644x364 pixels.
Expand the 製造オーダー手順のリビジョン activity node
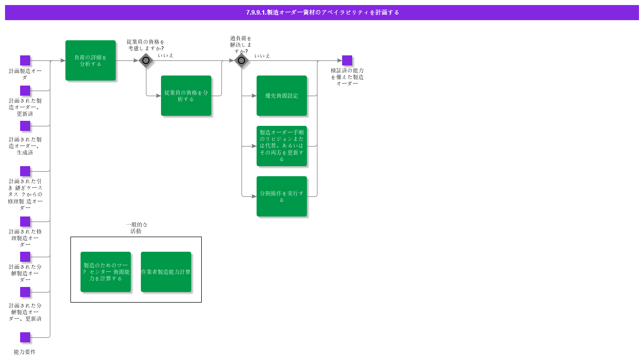pos(282,146)
